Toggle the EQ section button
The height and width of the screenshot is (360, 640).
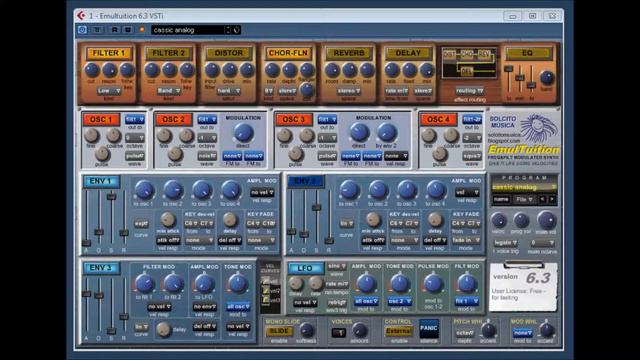pyautogui.click(x=528, y=53)
